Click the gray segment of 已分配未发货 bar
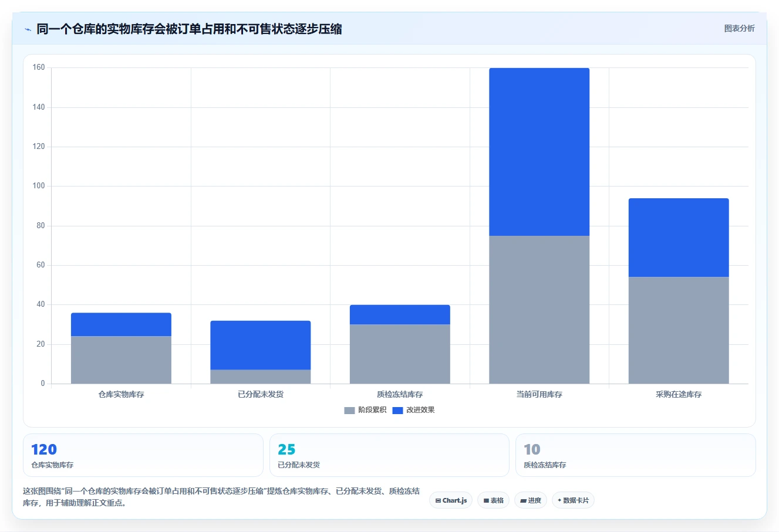This screenshot has width=779, height=532. pyautogui.click(x=261, y=377)
